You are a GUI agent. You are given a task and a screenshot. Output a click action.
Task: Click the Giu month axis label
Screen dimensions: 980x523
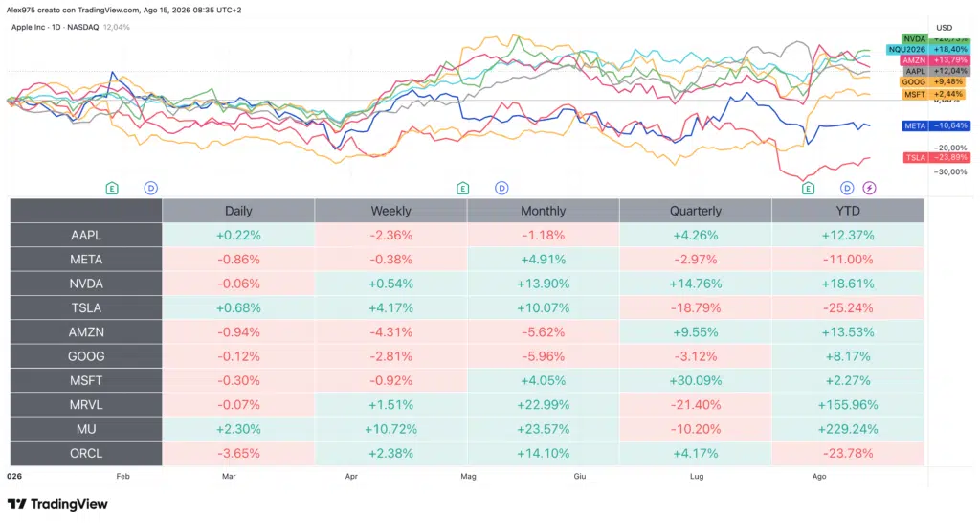[580, 477]
